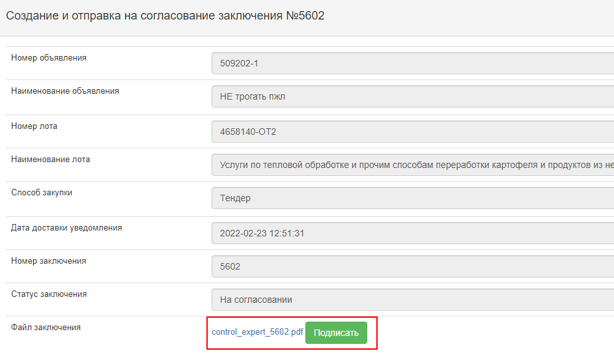Select the Номер заключения field showing 5602
Viewport: 614px width, 364px height.
[413, 267]
